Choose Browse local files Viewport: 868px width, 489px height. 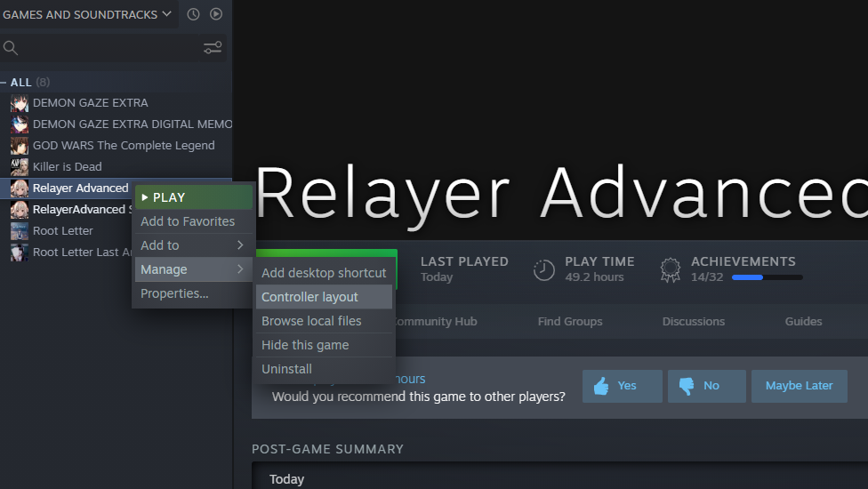tap(324, 321)
